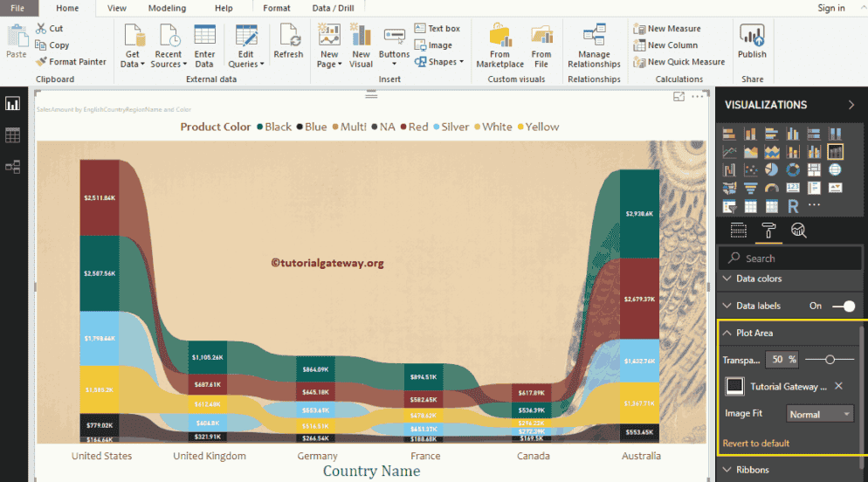Image resolution: width=868 pixels, height=482 pixels.
Task: Search in the formatting search box
Action: click(789, 258)
